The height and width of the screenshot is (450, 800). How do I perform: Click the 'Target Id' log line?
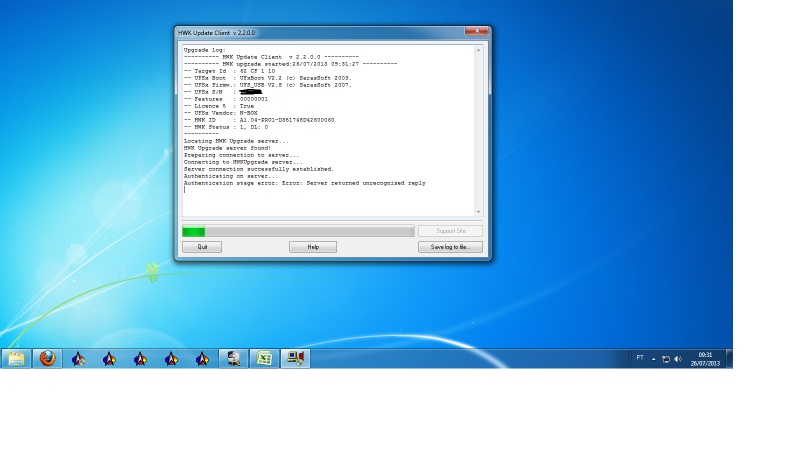point(229,71)
